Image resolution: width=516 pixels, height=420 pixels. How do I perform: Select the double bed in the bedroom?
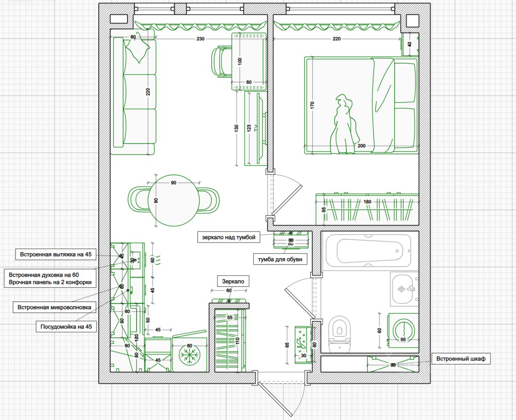[361, 106]
